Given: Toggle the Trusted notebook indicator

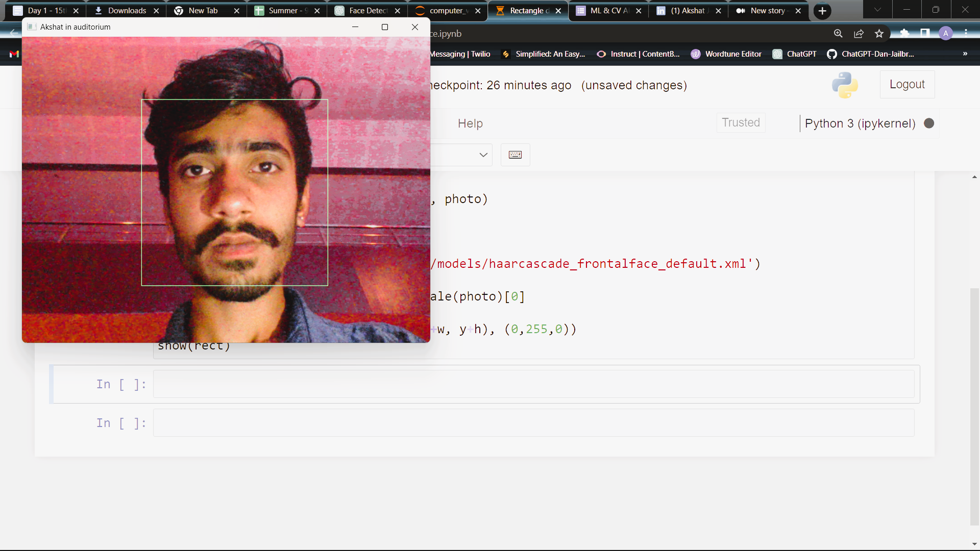Looking at the screenshot, I should [741, 123].
